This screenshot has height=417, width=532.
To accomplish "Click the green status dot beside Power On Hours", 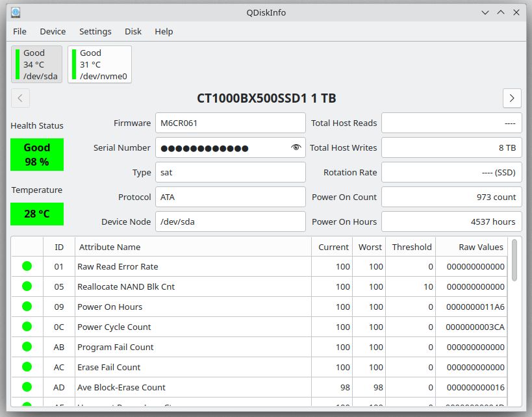I will pyautogui.click(x=26, y=307).
